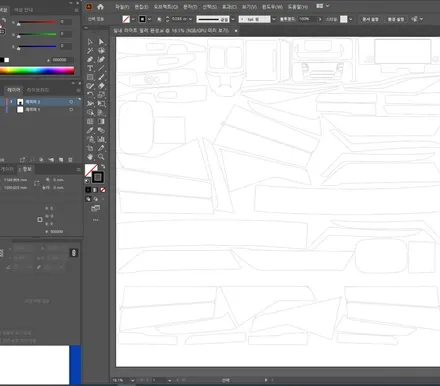Select the Blend tool

pos(101,130)
